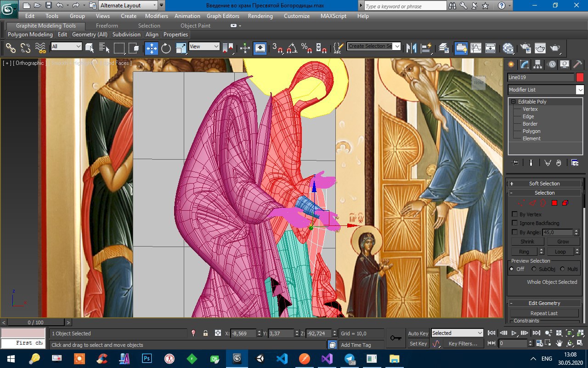588x368 pixels.
Task: Select the Multi preview selection radio
Action: 562,269
